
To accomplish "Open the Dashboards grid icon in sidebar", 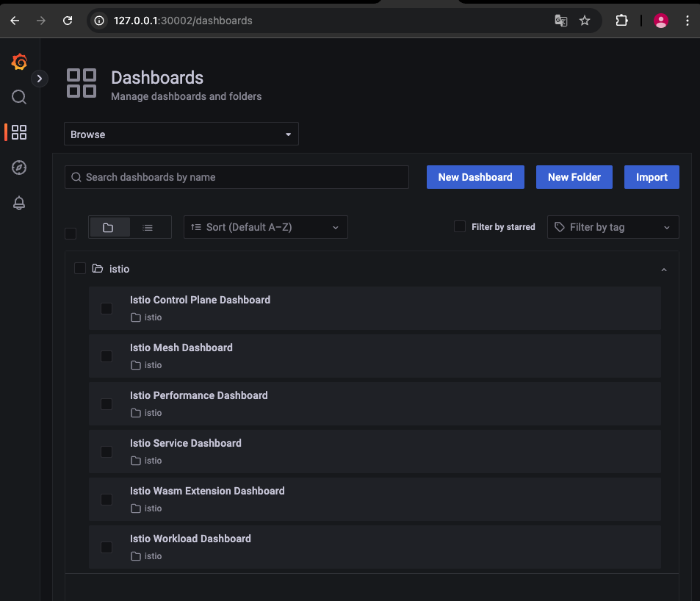I will pos(19,132).
